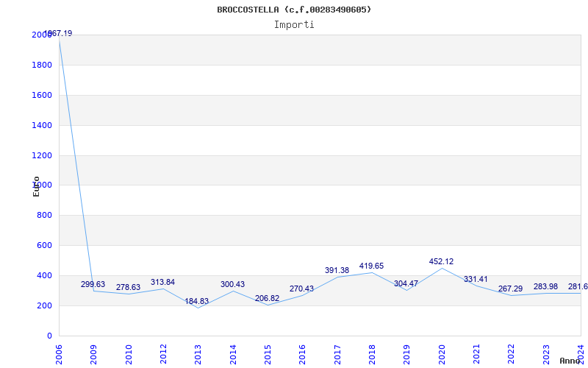Click the 1600 y-axis tick value
Image resolution: width=588 pixels, height=368 pixels.
pyautogui.click(x=42, y=95)
